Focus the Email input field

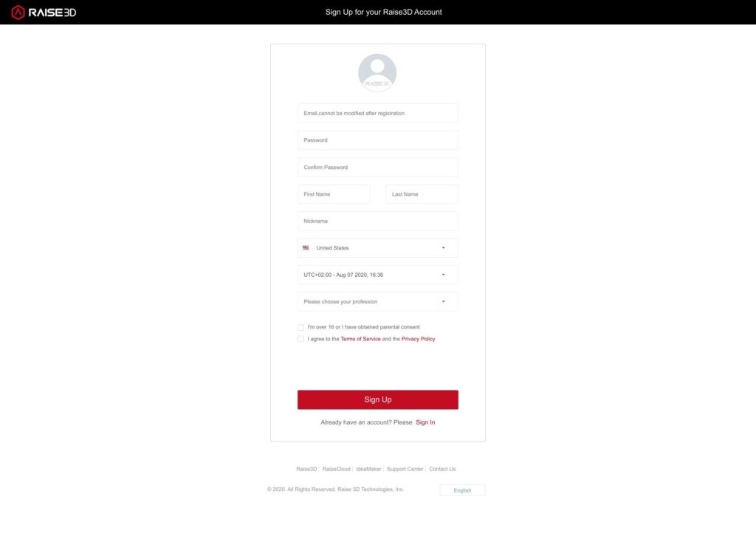pyautogui.click(x=378, y=113)
